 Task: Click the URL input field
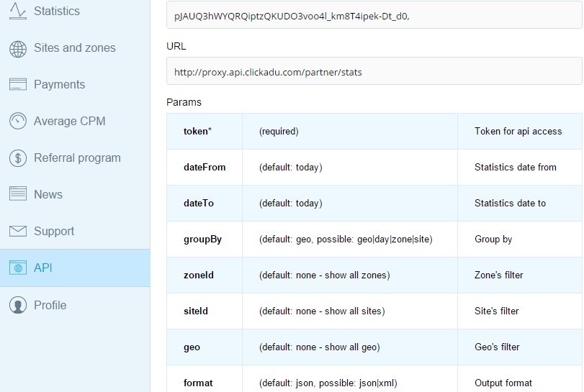click(x=374, y=72)
